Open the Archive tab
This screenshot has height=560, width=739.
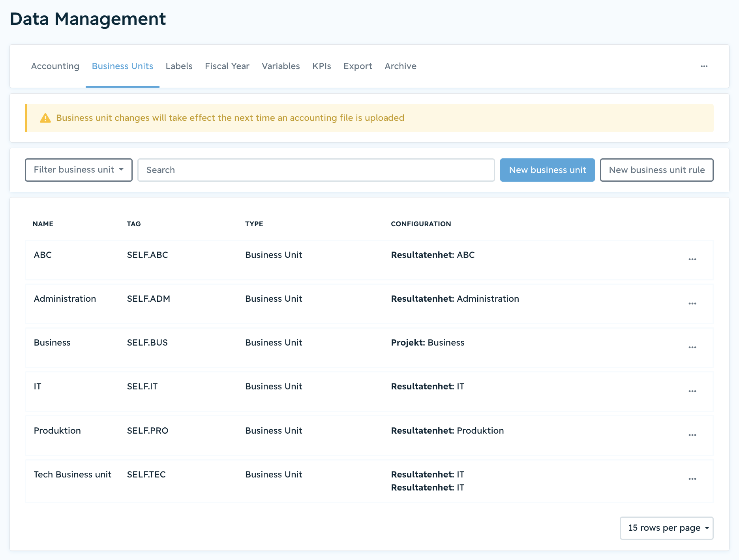click(400, 66)
